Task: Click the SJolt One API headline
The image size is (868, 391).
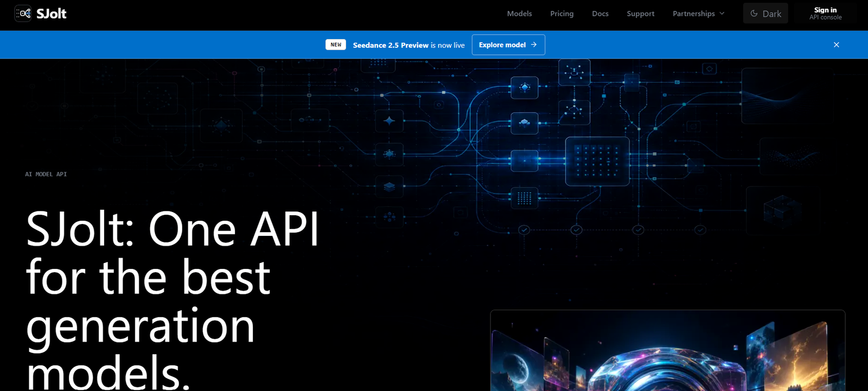Action: [173, 299]
